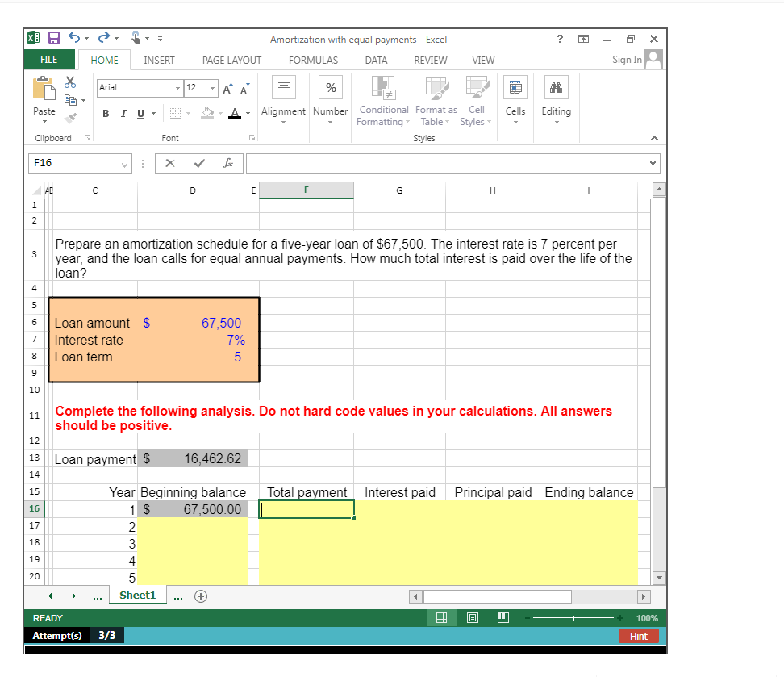Click the red Hint button
Screen dimensions: 784x677
pos(638,636)
